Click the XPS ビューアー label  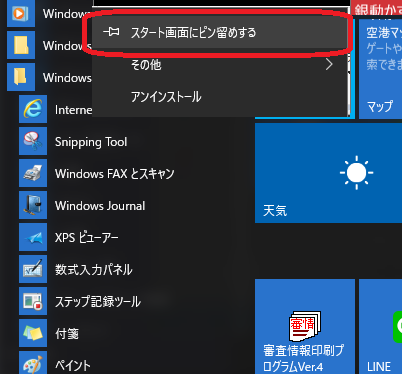point(87,238)
